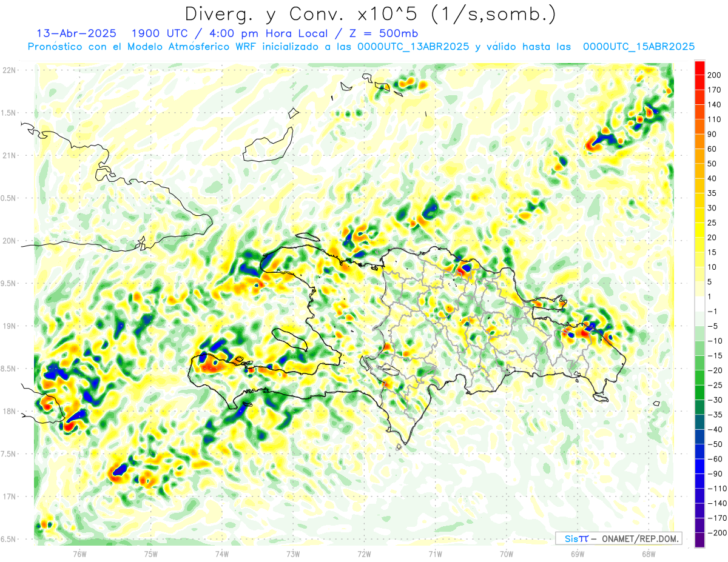Click the init time '0000UTC_13ABR2025'
The image size is (728, 562).
pos(413,47)
